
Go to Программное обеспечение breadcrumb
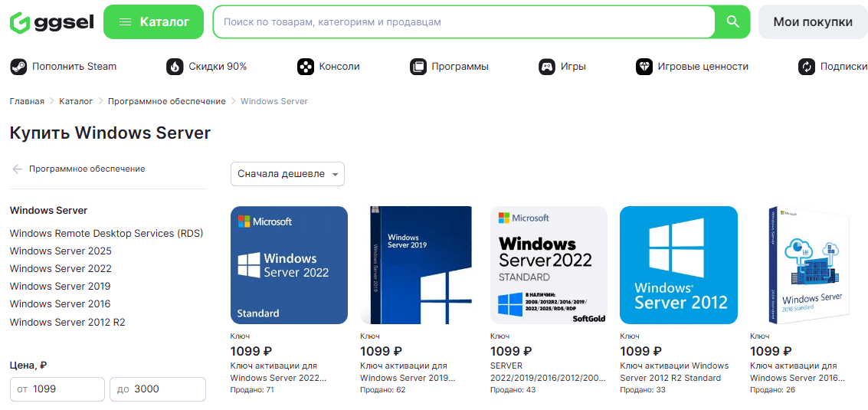166,101
